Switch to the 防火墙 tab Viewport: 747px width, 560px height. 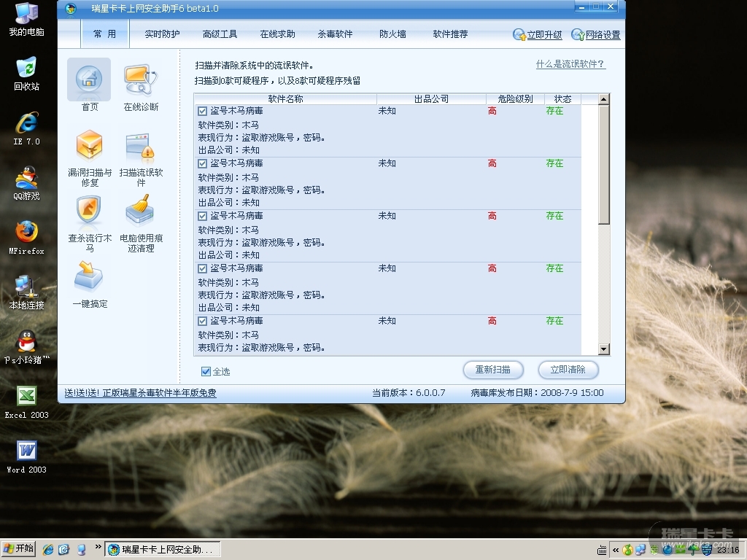tap(392, 34)
